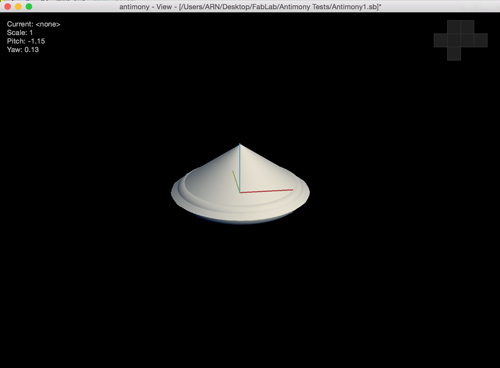Click the 'Scale: 1' readout
500x368 pixels.
point(20,33)
